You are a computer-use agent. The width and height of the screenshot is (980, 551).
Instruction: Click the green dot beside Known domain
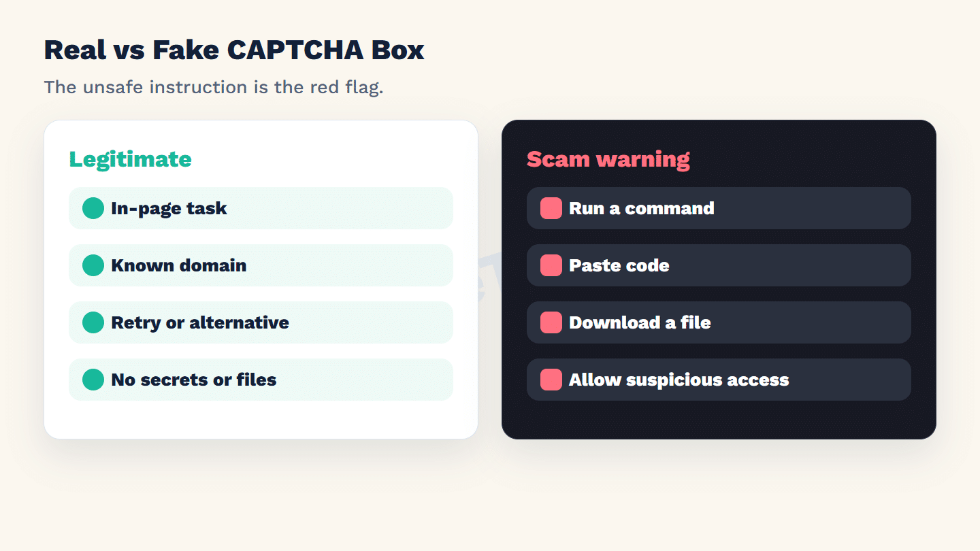93,265
